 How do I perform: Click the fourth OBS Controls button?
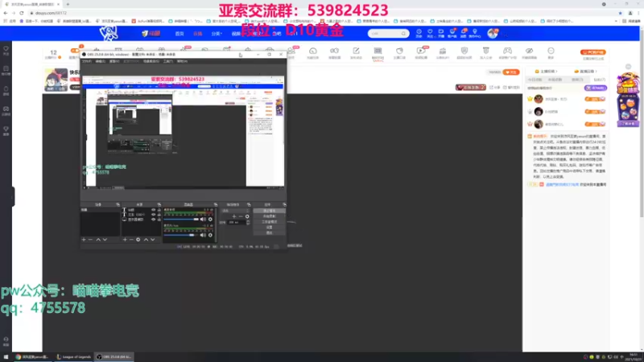coord(269,227)
